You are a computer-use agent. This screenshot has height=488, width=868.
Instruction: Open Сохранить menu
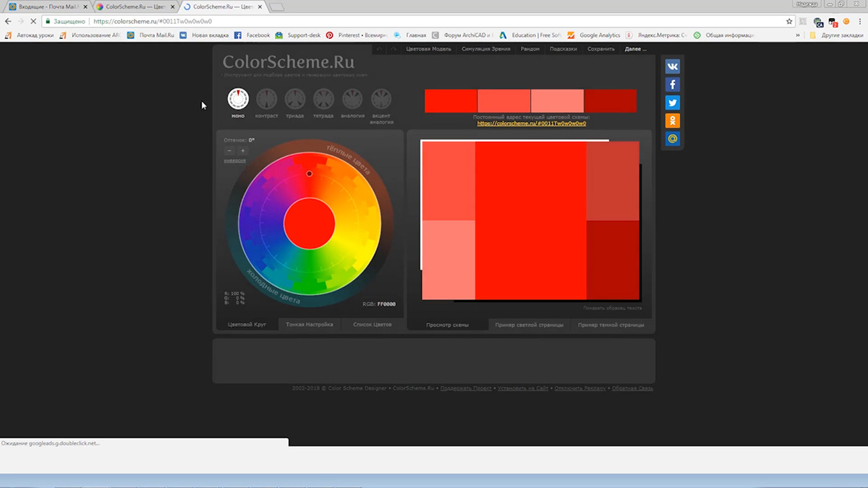pyautogui.click(x=601, y=49)
